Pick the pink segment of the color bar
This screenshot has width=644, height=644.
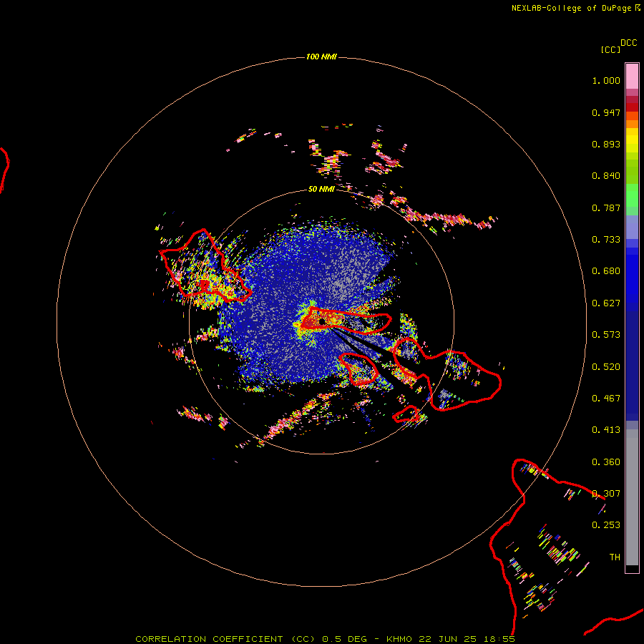(x=632, y=77)
